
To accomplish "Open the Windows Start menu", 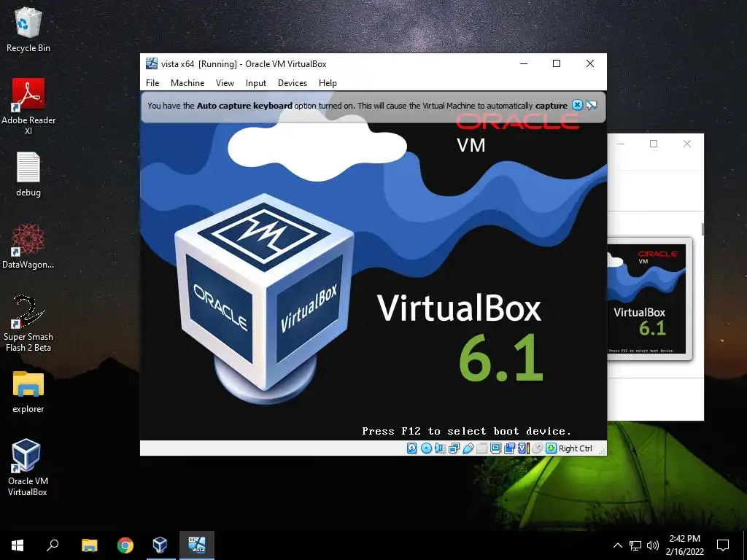I will point(18,545).
